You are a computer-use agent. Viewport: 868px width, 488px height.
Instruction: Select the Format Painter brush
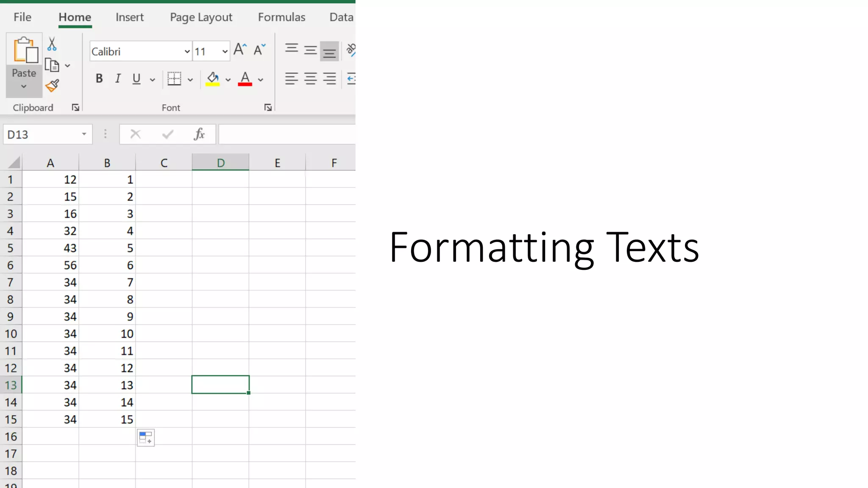point(52,86)
